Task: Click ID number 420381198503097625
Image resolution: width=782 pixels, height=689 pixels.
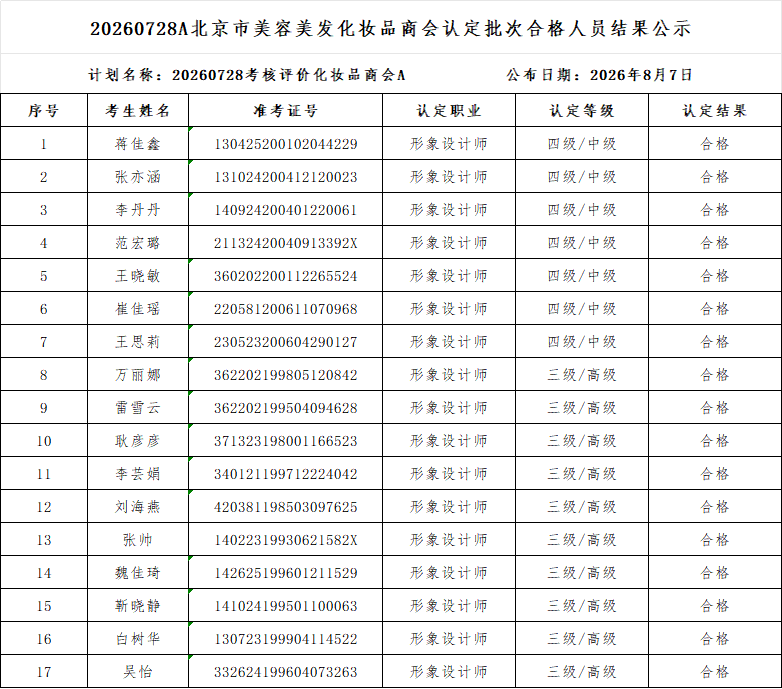Action: click(x=285, y=507)
